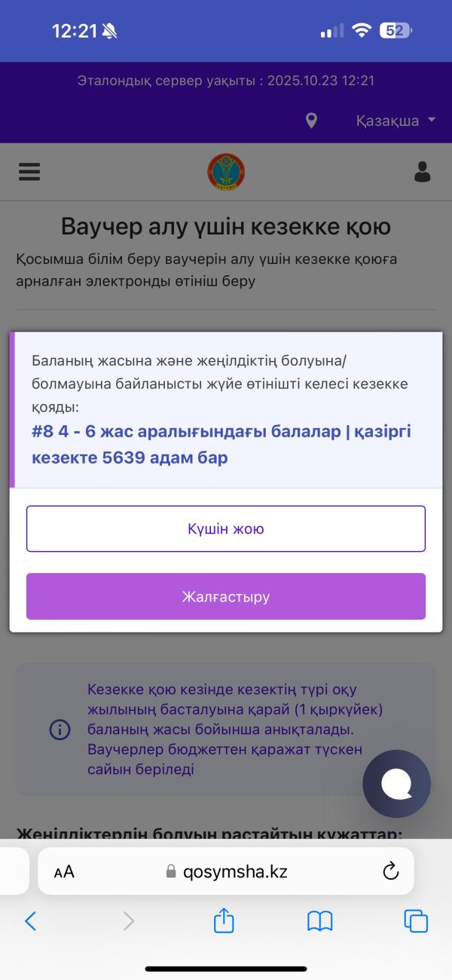
Task: Tap the Ваучер алу үшін кезекке қою heading
Action: [x=226, y=227]
